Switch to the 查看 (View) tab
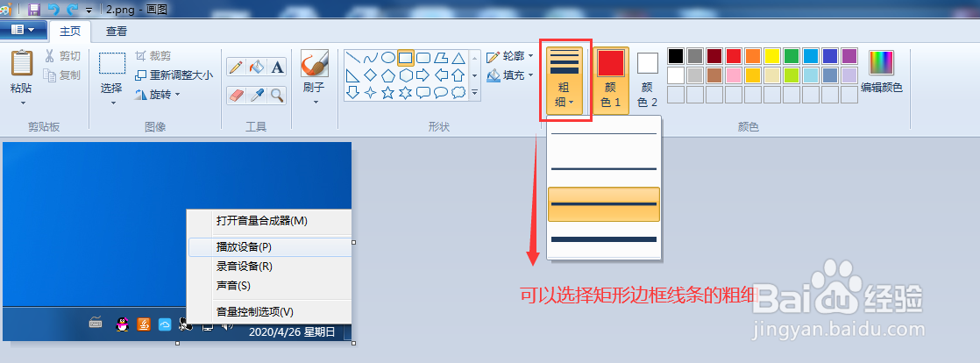This screenshot has height=363, width=980. [x=117, y=32]
